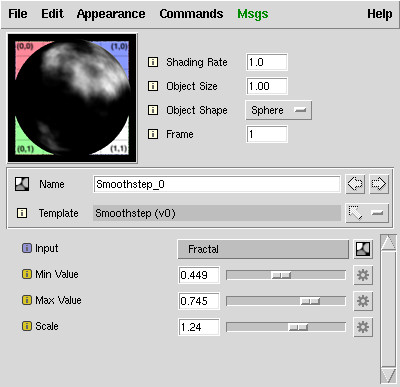Go to next appearance with right arrow
Image resolution: width=400 pixels, height=387 pixels.
(379, 184)
